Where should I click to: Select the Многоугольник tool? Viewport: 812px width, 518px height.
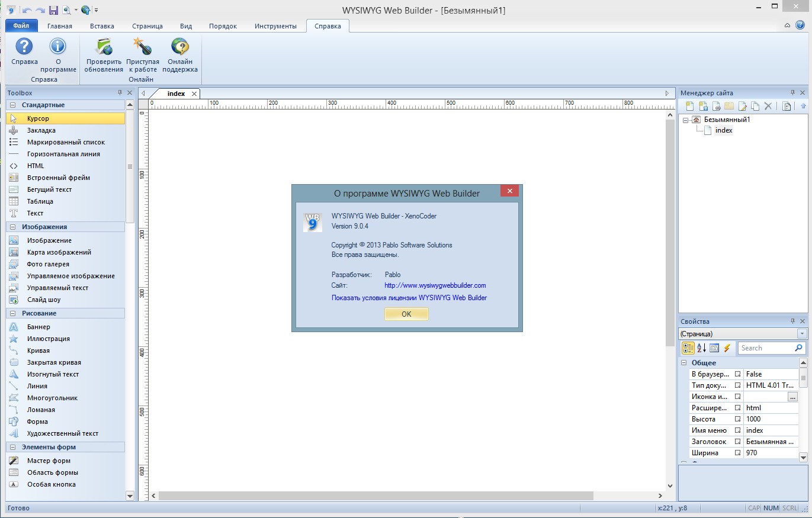tap(65, 398)
